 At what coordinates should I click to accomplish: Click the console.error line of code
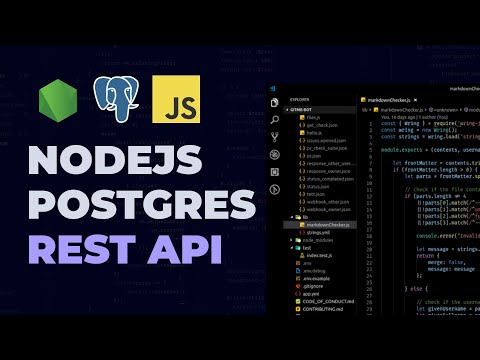point(448,236)
